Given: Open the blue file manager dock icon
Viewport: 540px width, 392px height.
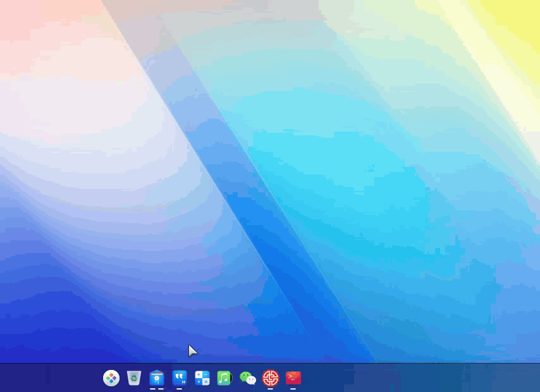Looking at the screenshot, I should [x=157, y=378].
